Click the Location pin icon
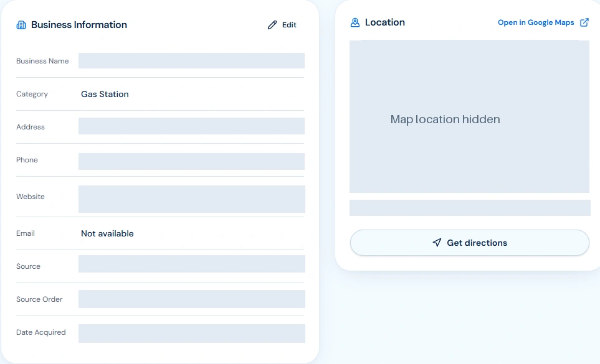Screen dimensions: 600x364 coord(355,22)
